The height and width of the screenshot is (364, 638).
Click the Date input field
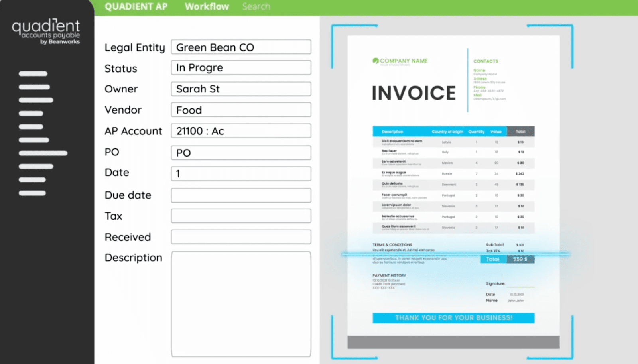[x=241, y=174]
